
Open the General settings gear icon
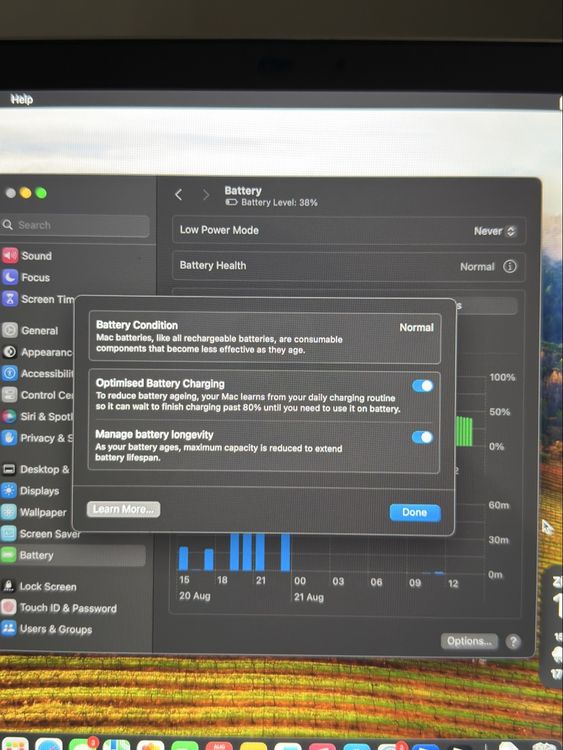pos(10,330)
